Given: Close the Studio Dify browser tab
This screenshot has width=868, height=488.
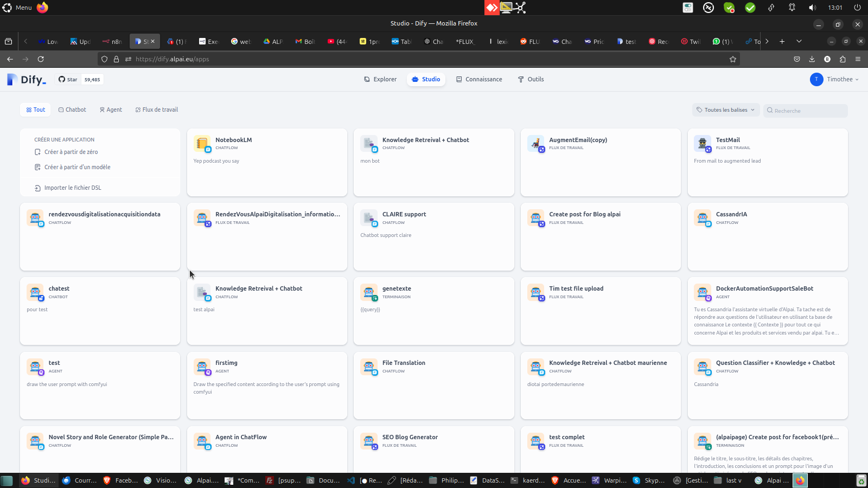Looking at the screenshot, I should coord(153,41).
